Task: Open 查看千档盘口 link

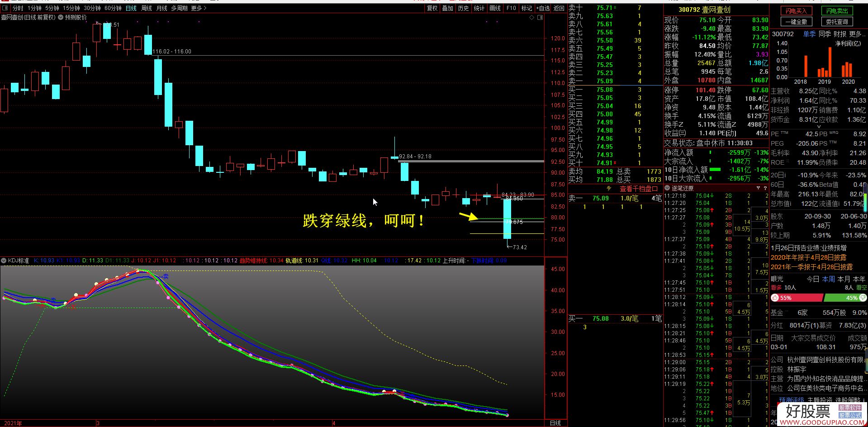Action: pyautogui.click(x=639, y=189)
